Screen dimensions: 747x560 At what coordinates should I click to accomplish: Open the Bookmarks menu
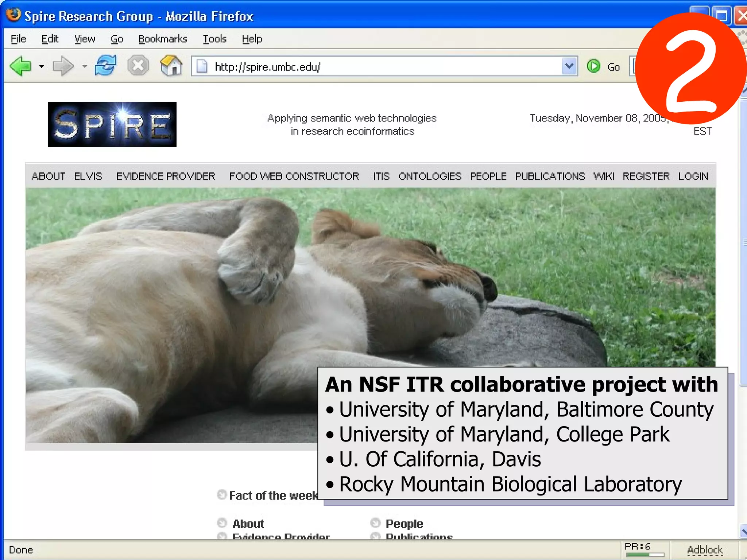pos(162,39)
